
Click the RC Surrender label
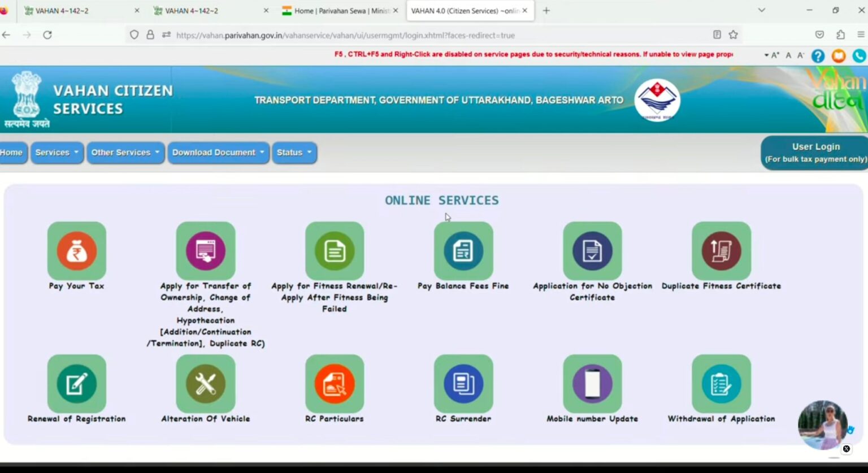[x=463, y=419]
